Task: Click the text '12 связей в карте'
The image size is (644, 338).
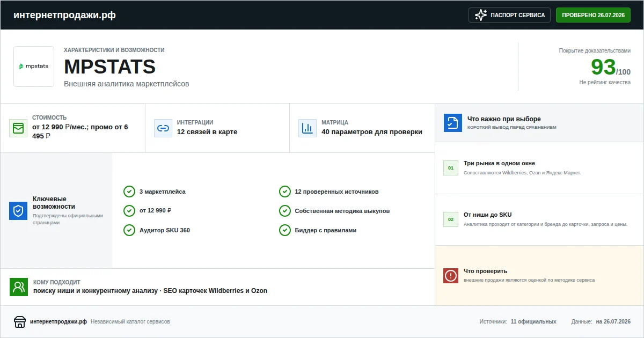Action: pos(207,132)
